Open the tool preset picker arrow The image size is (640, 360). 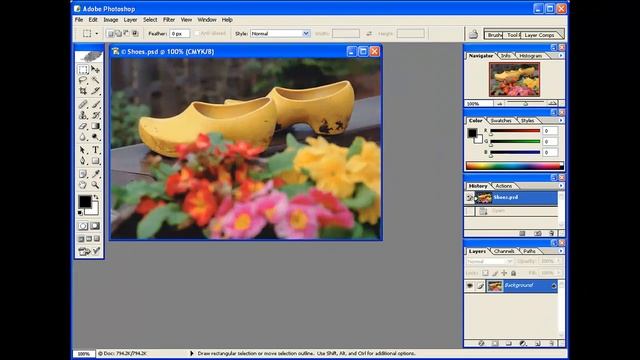pyautogui.click(x=97, y=33)
